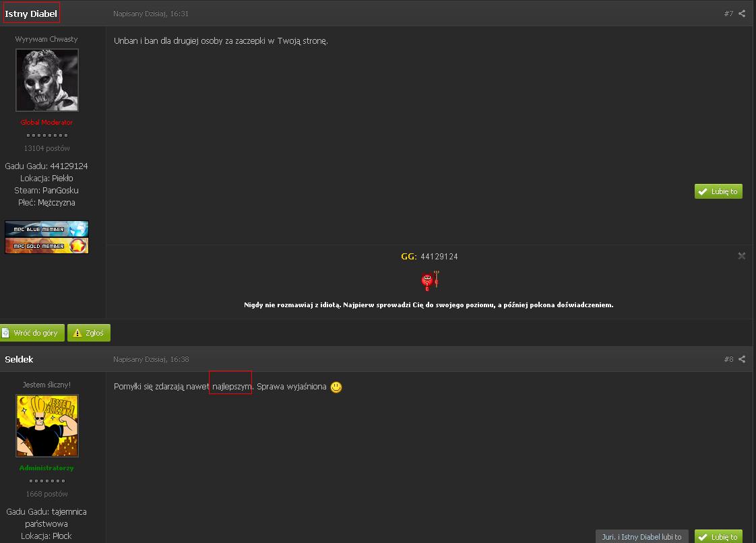Click 'Steam: PanGosku' profile field
The height and width of the screenshot is (543, 756).
46,191
